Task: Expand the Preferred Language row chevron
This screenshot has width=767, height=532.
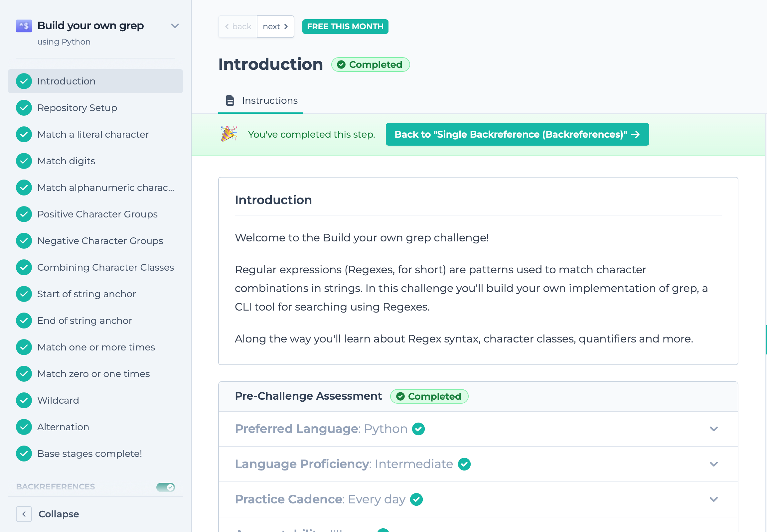Action: pos(713,429)
